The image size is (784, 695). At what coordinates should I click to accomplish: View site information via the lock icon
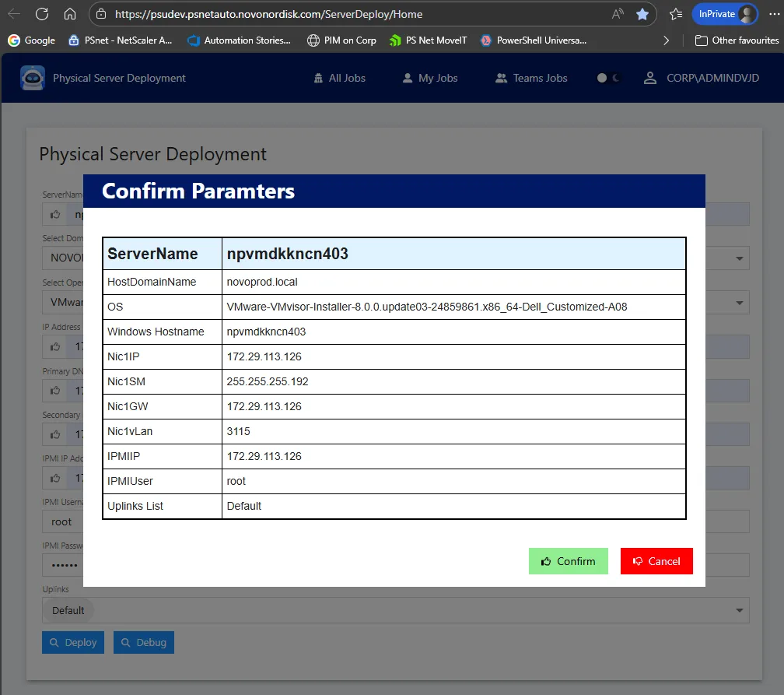[x=101, y=14]
